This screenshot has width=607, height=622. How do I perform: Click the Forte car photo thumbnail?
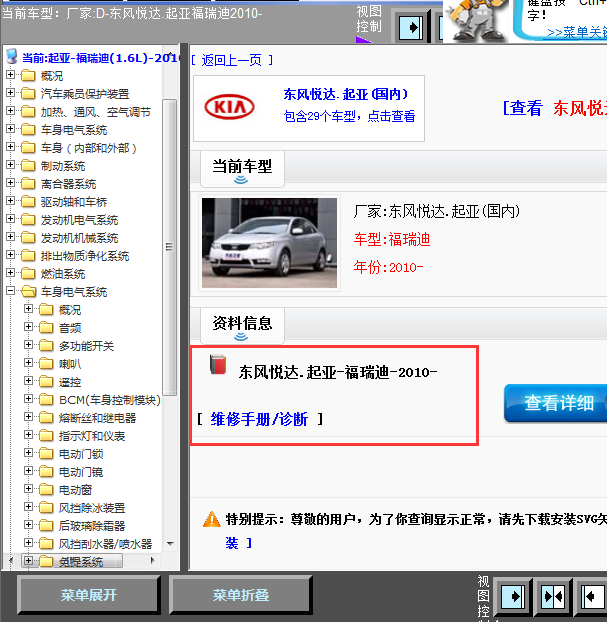269,243
